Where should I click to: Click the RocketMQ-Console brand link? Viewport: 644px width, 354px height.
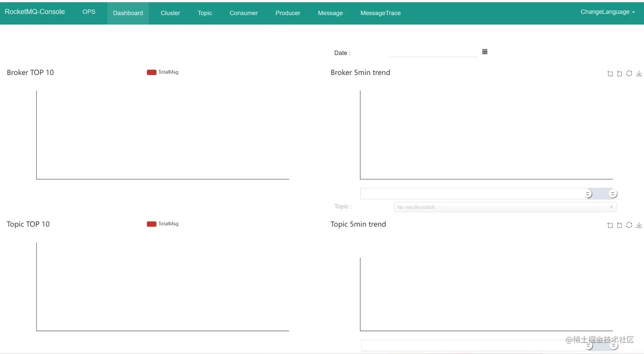(x=35, y=12)
